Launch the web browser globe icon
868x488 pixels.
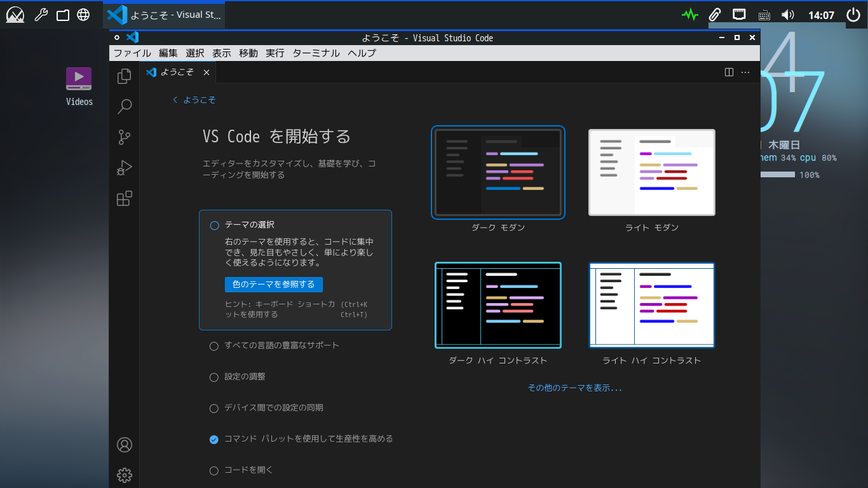point(83,15)
